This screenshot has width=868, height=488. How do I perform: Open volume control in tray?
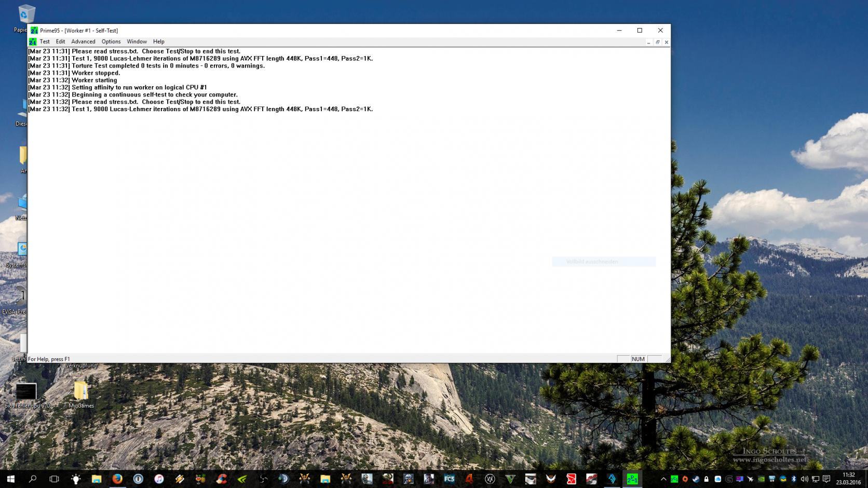pyautogui.click(x=804, y=479)
